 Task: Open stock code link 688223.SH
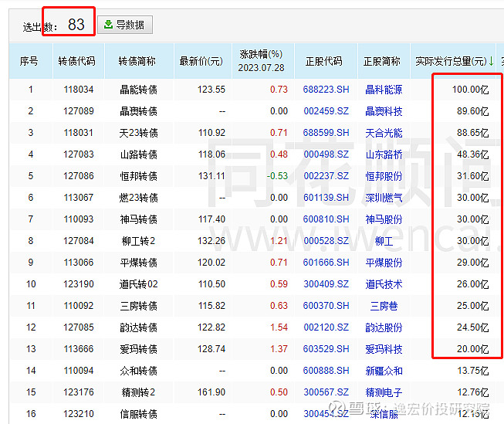pyautogui.click(x=326, y=90)
